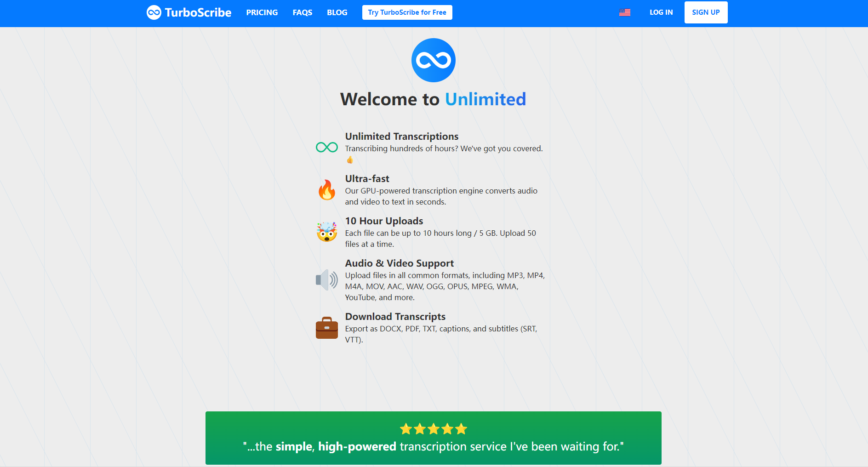Click the five-star rating in green banner
The width and height of the screenshot is (868, 467).
[x=434, y=429]
